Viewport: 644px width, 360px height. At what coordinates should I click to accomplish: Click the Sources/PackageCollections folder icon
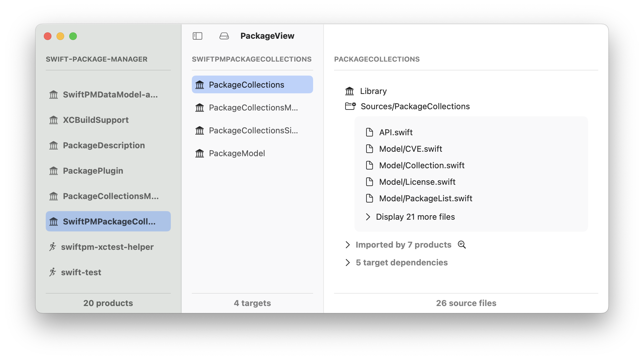pos(350,106)
